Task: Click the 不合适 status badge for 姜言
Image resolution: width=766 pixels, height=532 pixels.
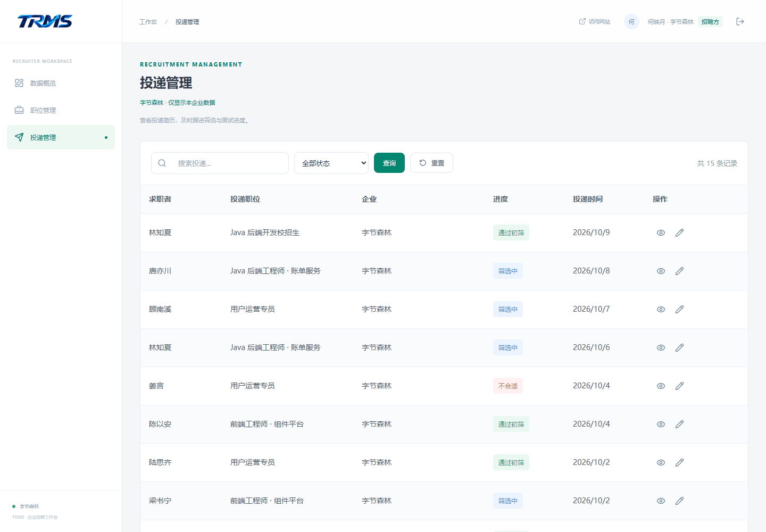Action: pyautogui.click(x=508, y=386)
